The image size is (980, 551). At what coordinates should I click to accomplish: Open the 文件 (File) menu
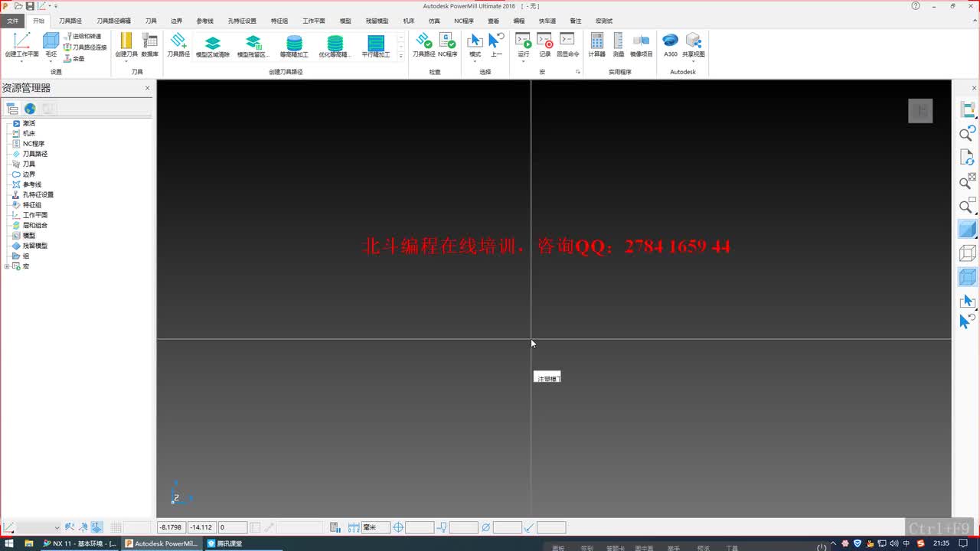(13, 21)
